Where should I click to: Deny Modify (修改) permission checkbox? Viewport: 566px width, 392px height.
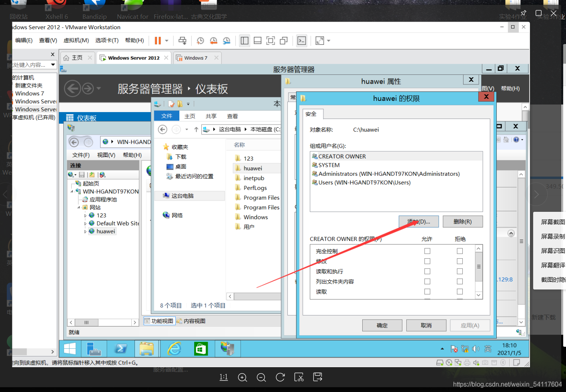point(460,261)
